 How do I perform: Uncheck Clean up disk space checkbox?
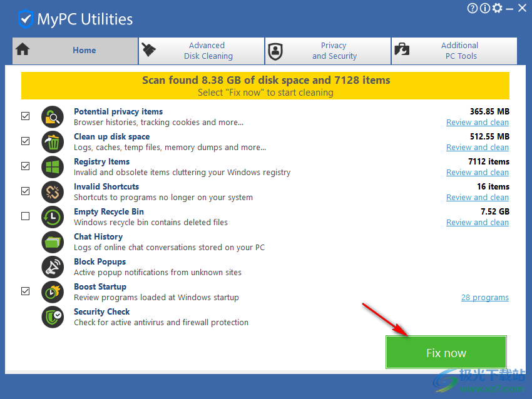(26, 141)
